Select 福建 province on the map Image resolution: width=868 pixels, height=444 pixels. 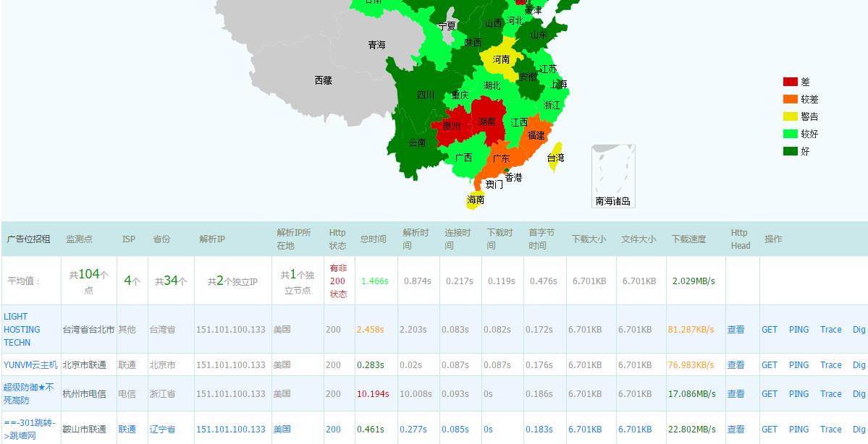click(535, 135)
